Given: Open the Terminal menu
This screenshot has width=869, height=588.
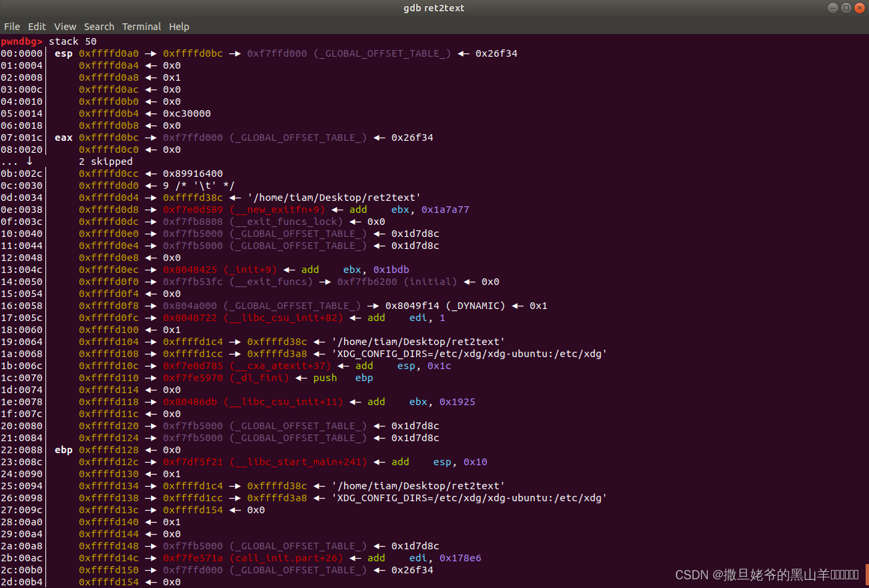Looking at the screenshot, I should pos(142,27).
